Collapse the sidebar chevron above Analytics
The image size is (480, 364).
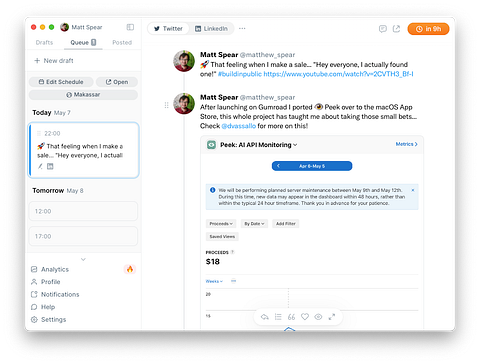(83, 259)
